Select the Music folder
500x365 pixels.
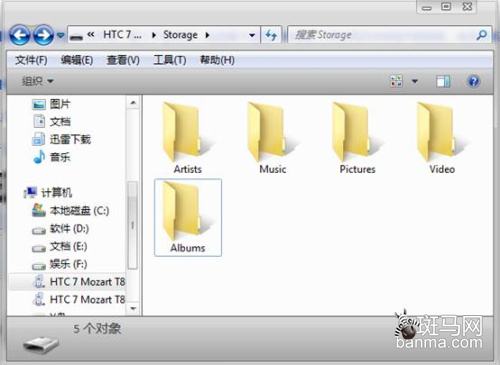[273, 138]
